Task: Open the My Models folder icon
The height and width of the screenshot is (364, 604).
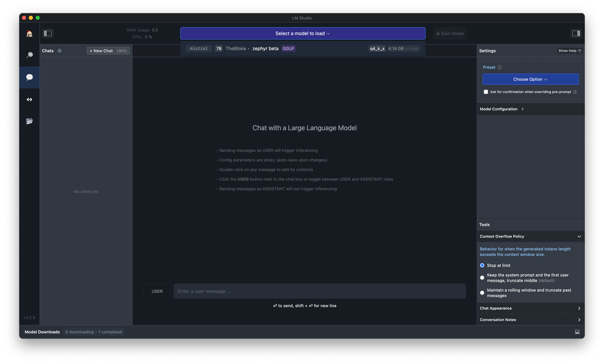Action: [x=29, y=121]
